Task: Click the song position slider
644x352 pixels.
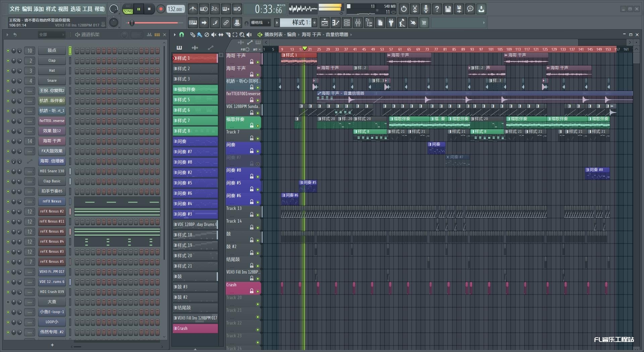Action: tap(155, 23)
